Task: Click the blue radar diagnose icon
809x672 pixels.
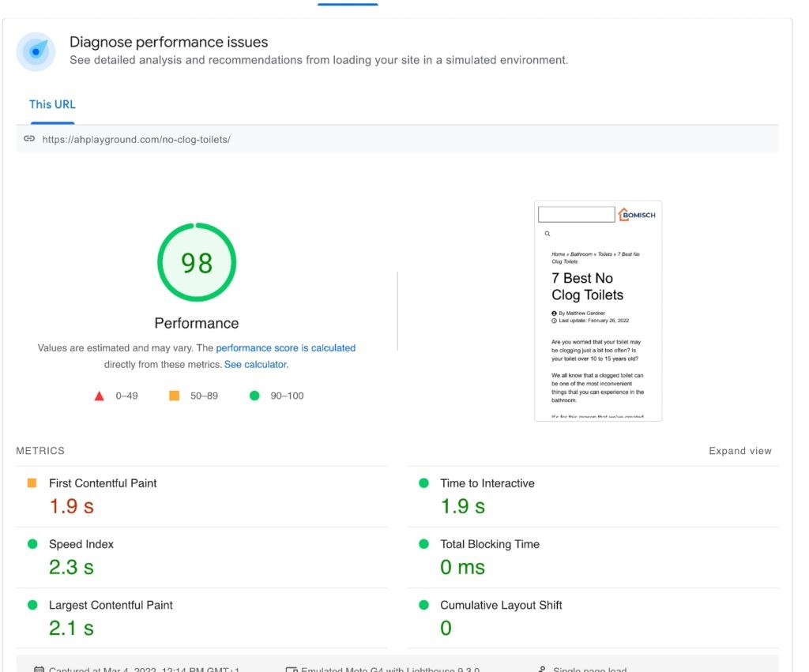Action: 36,52
